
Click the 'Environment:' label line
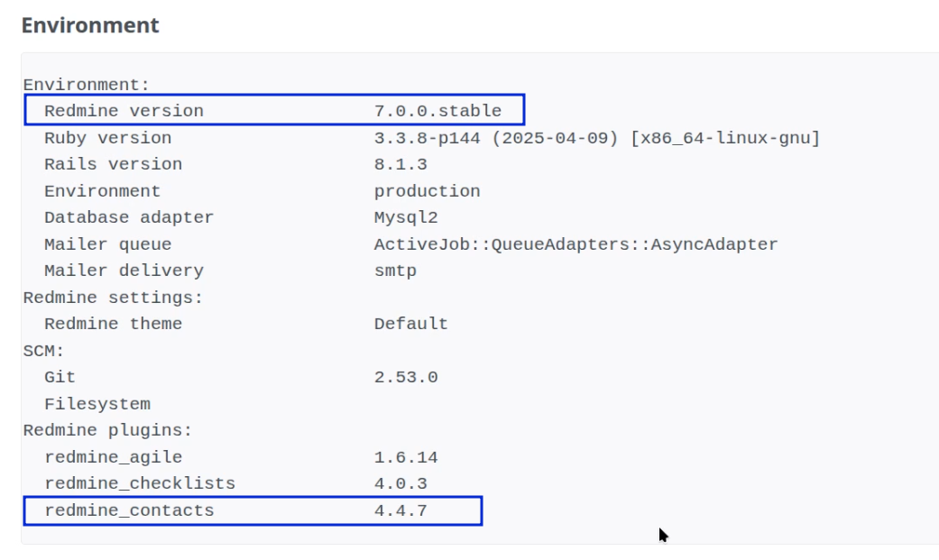click(x=87, y=85)
